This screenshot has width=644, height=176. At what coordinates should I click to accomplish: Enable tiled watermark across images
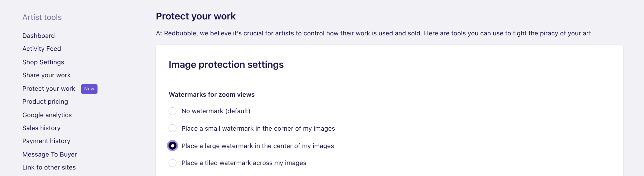172,163
